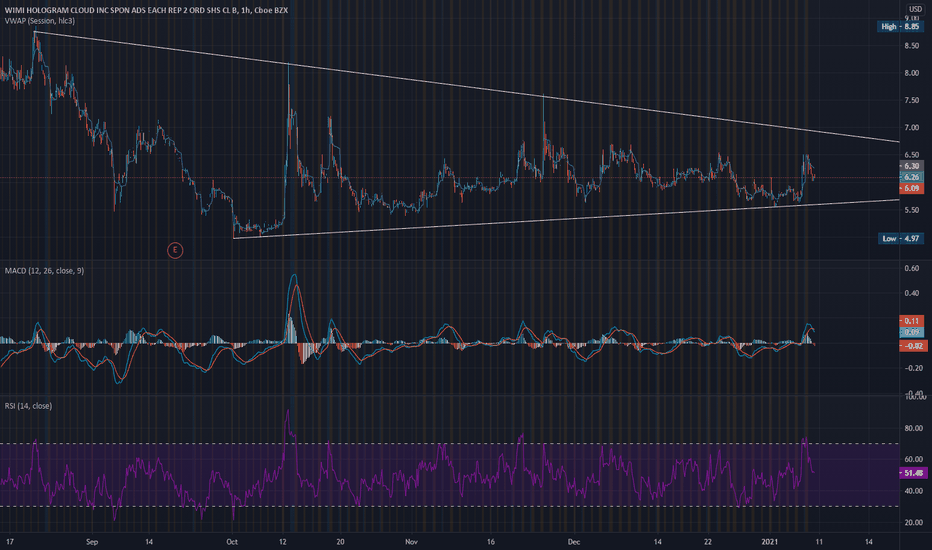This screenshot has width=932, height=550.
Task: Select the VWAP (Session, hlc3) indicator label
Action: click(x=40, y=21)
